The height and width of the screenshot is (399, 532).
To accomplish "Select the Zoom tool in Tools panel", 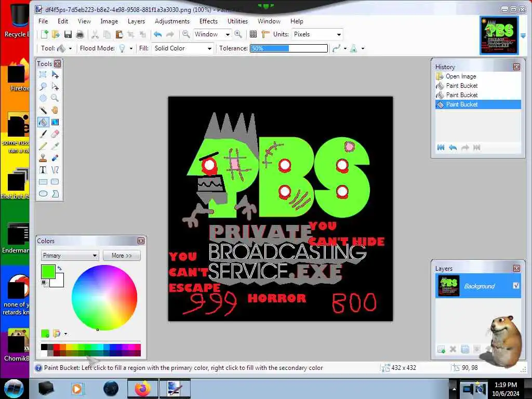I will [55, 98].
